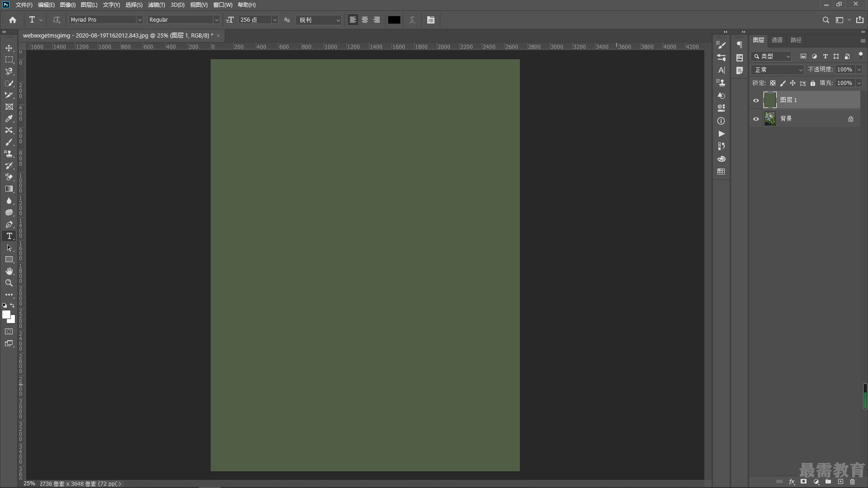
Task: Center align text button
Action: coord(365,20)
